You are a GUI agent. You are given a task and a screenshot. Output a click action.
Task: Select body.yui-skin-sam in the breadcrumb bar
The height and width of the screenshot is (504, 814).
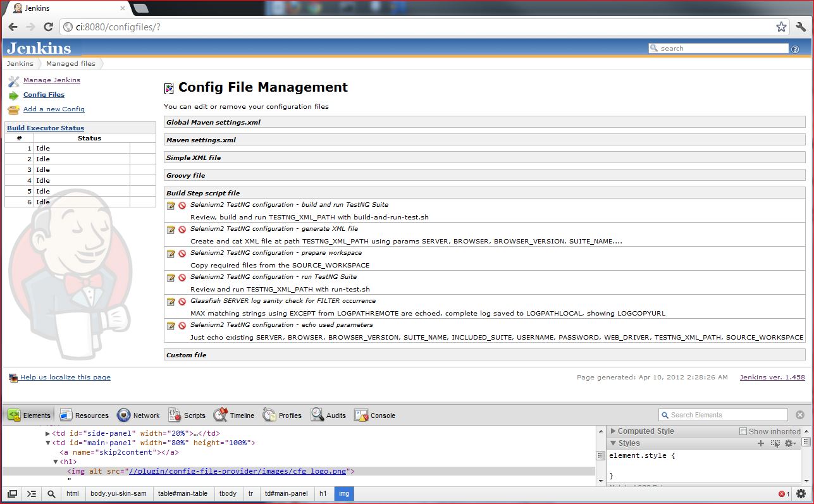point(118,493)
